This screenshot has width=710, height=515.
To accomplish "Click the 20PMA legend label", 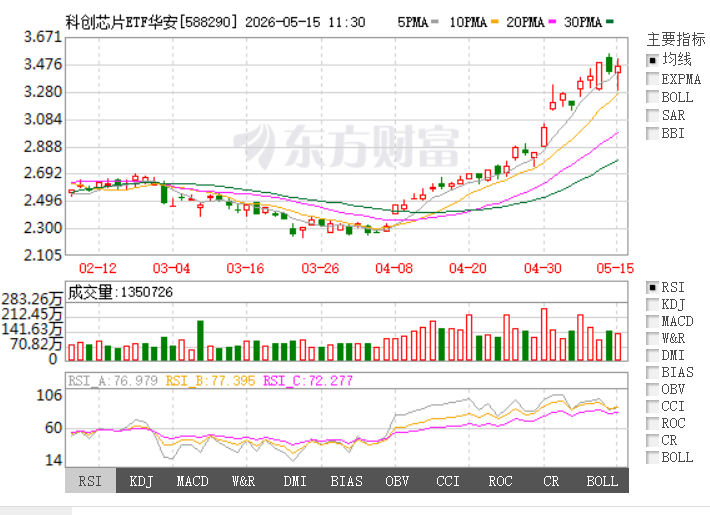I will [525, 22].
